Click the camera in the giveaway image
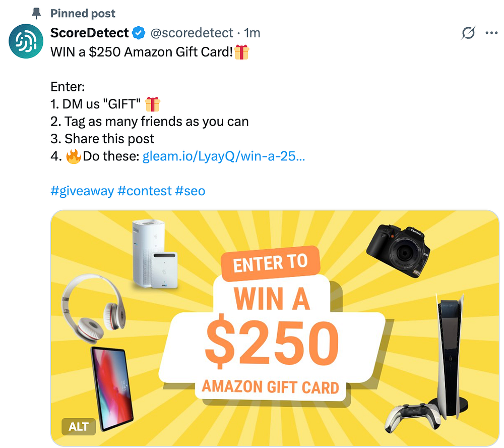The width and height of the screenshot is (504, 448). [399, 250]
